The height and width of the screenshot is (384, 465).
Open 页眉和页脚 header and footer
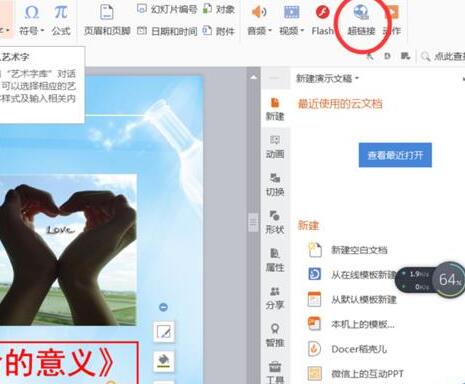pyautogui.click(x=107, y=20)
